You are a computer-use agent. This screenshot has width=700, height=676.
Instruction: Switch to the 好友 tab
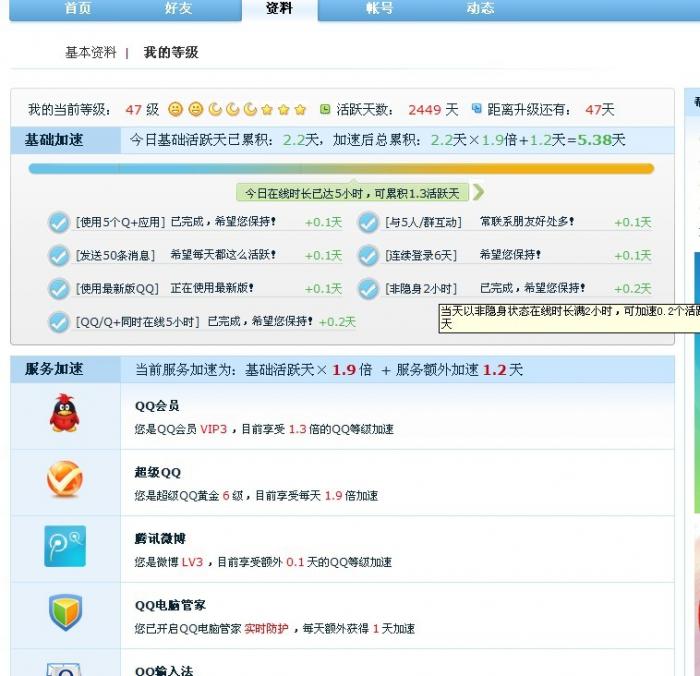click(178, 8)
